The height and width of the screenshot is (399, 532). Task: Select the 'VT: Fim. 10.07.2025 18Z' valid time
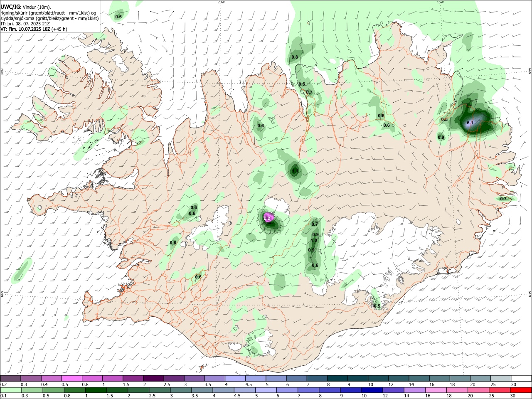[x=25, y=29]
